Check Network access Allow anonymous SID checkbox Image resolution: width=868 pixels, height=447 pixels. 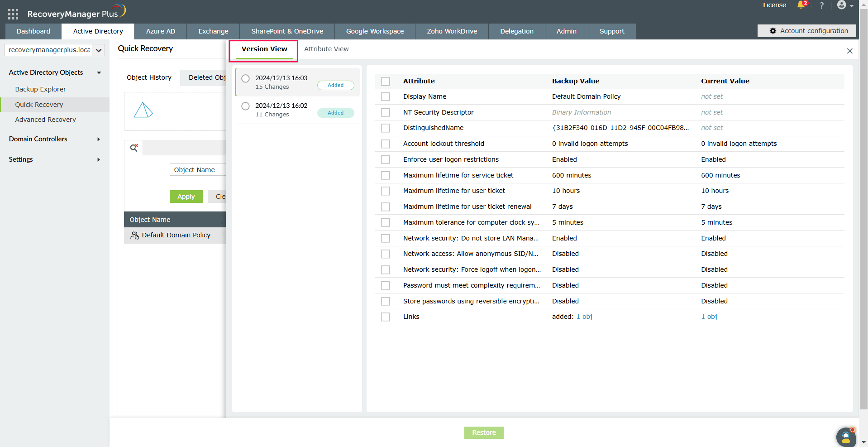coord(386,254)
